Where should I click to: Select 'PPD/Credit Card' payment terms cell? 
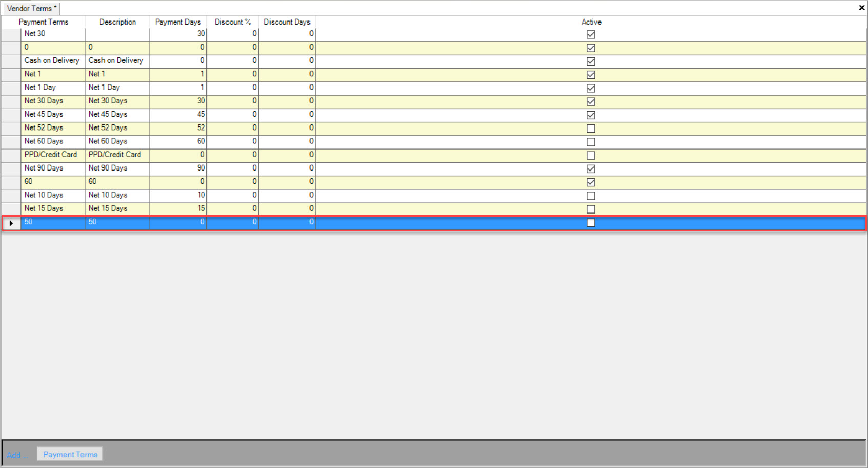(x=53, y=155)
